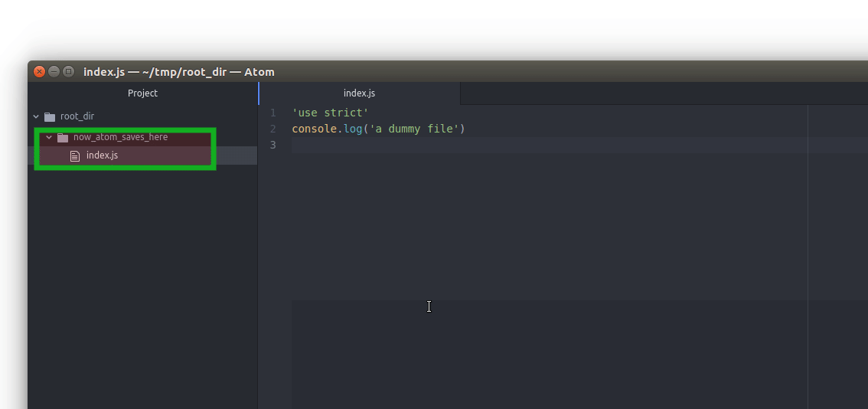Click the Project panel header

[x=143, y=93]
